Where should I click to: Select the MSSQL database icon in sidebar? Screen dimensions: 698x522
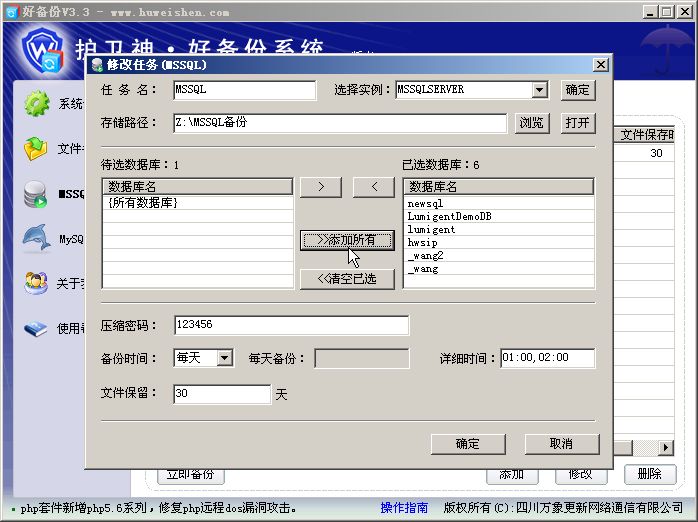pyautogui.click(x=36, y=194)
